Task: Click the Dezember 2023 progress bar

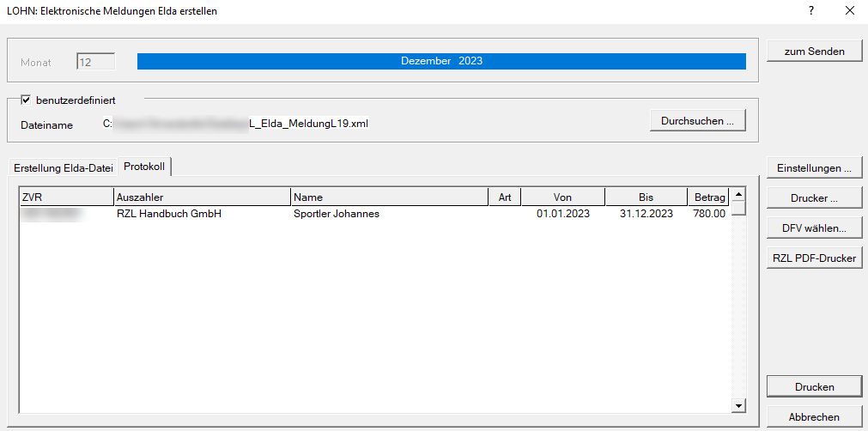Action: coord(441,61)
